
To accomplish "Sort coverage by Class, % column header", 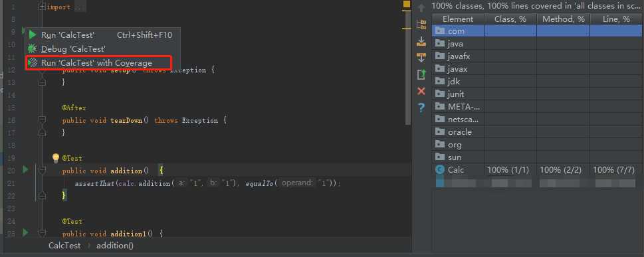I will [510, 19].
